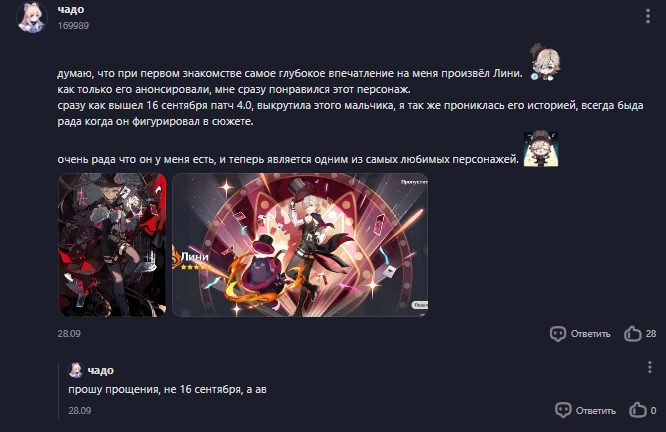The width and height of the screenshot is (666, 432).
Task: Like the main post with thumbs-up icon
Action: coord(632,333)
